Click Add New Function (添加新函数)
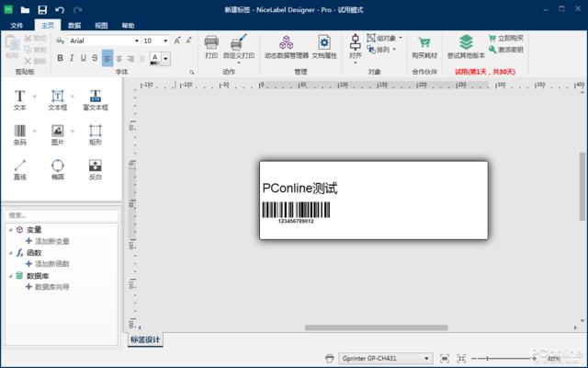The width and height of the screenshot is (588, 368). point(48,264)
